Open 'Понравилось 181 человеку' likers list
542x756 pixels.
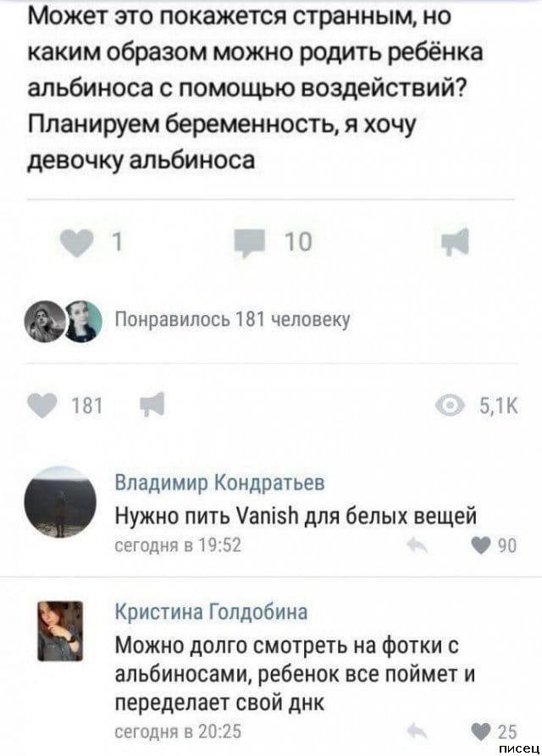pos(233,320)
